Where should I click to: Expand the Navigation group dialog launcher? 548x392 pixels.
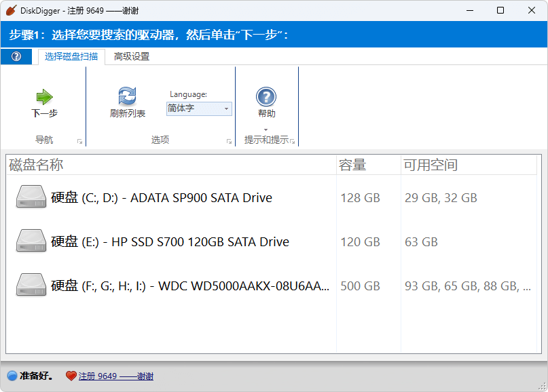pos(79,141)
